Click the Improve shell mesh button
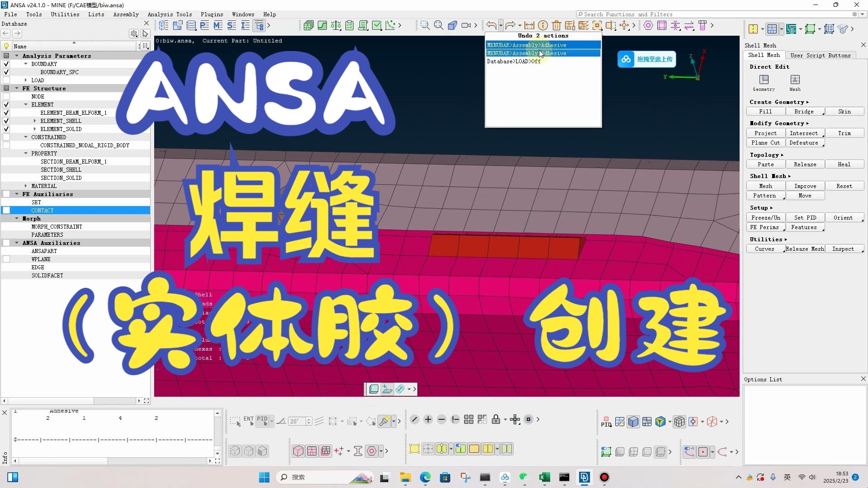This screenshot has width=868, height=488. point(805,186)
